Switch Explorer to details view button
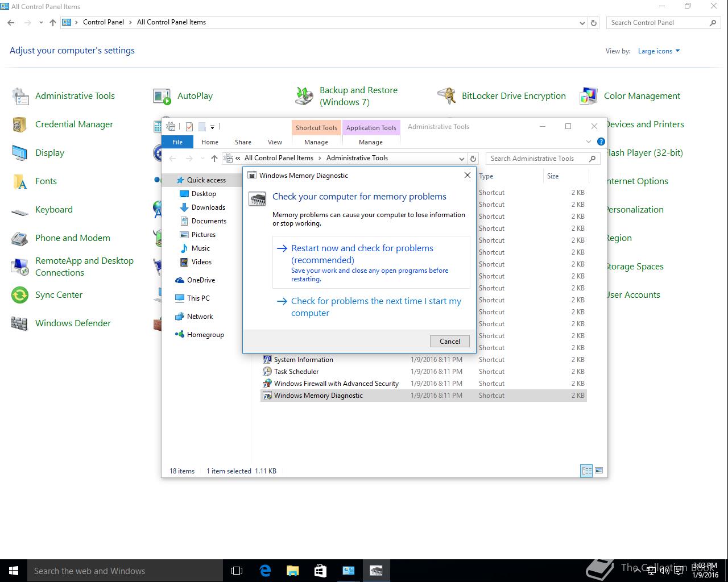The height and width of the screenshot is (582, 728). 586,471
